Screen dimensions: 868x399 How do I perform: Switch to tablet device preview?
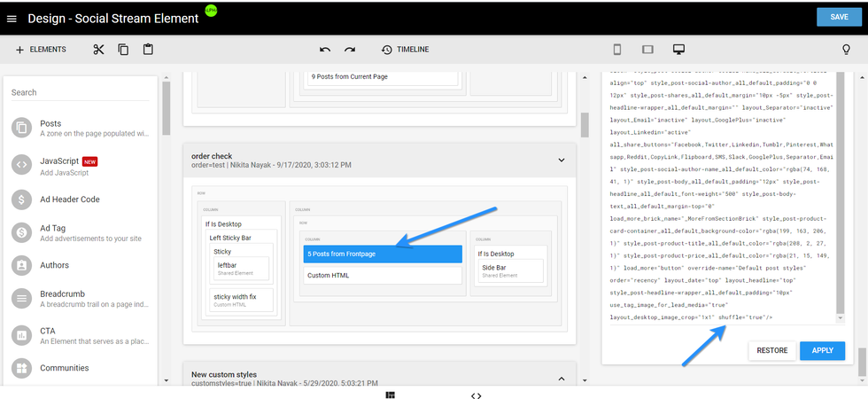pos(647,50)
